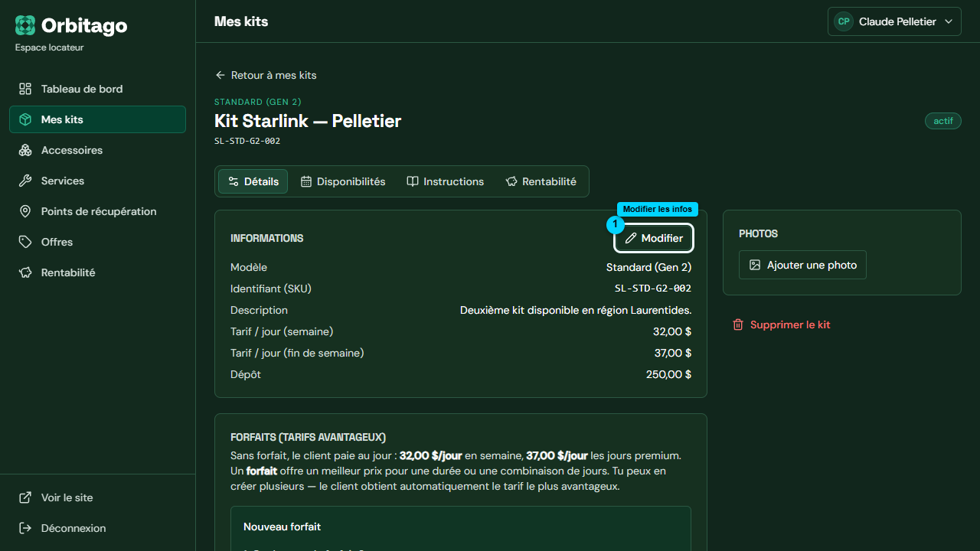Click the Modifier button
This screenshot has height=551, width=980.
[654, 238]
